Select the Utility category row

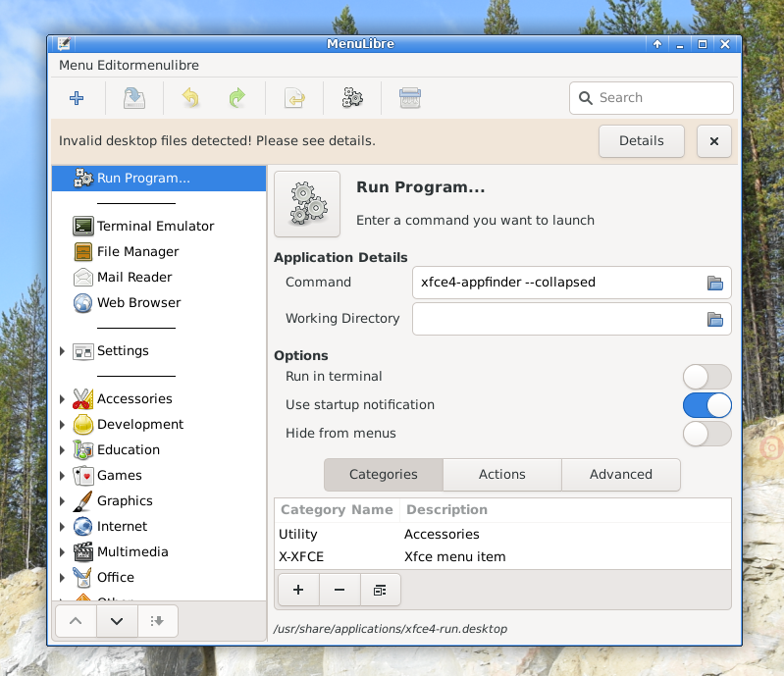[502, 535]
